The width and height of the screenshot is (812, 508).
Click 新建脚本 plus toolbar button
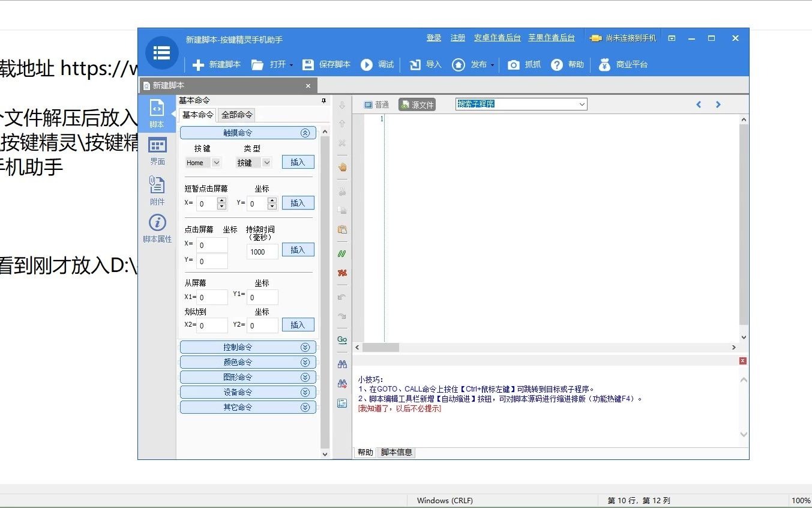217,64
